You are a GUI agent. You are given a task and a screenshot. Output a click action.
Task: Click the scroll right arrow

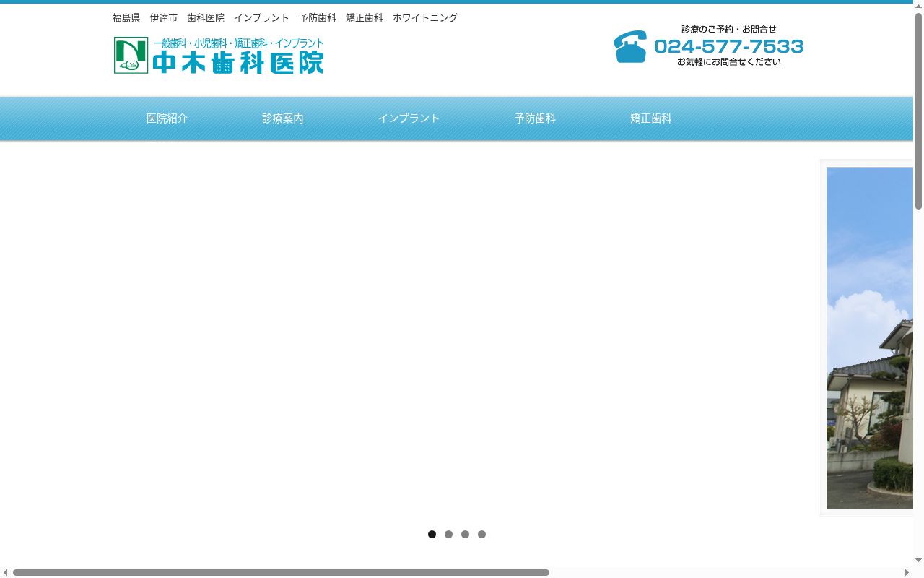tap(907, 572)
